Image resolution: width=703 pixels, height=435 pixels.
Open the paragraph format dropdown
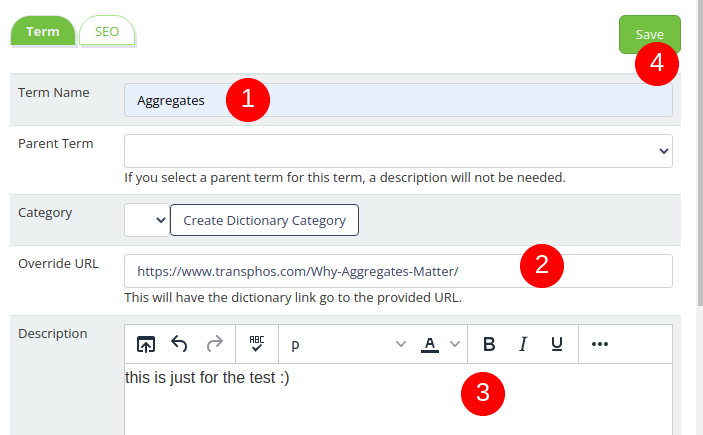[348, 344]
